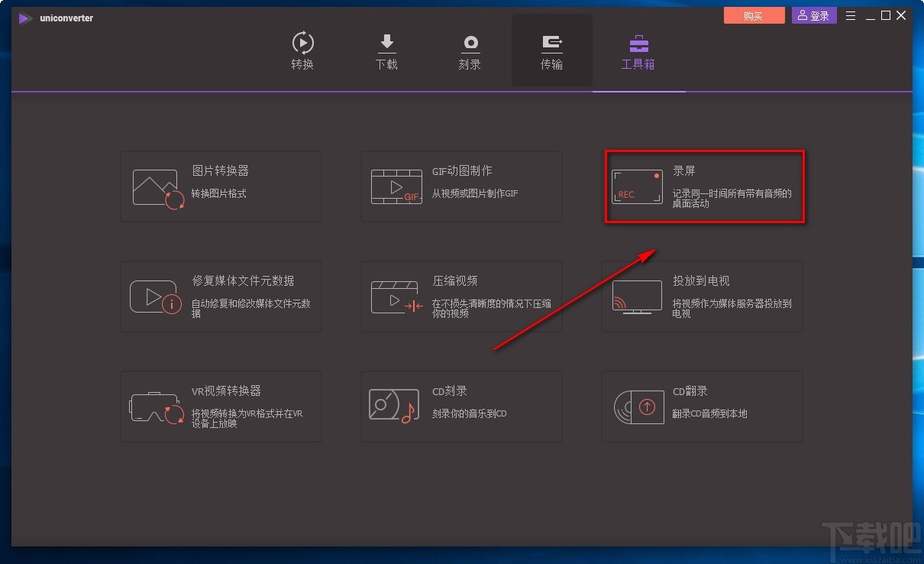The height and width of the screenshot is (564, 924).
Task: Open the CD翻录 CD ripping tool
Action: (701, 407)
